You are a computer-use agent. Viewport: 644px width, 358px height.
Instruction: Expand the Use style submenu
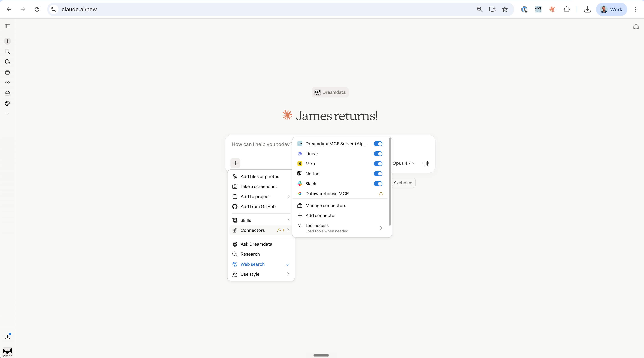pos(261,274)
